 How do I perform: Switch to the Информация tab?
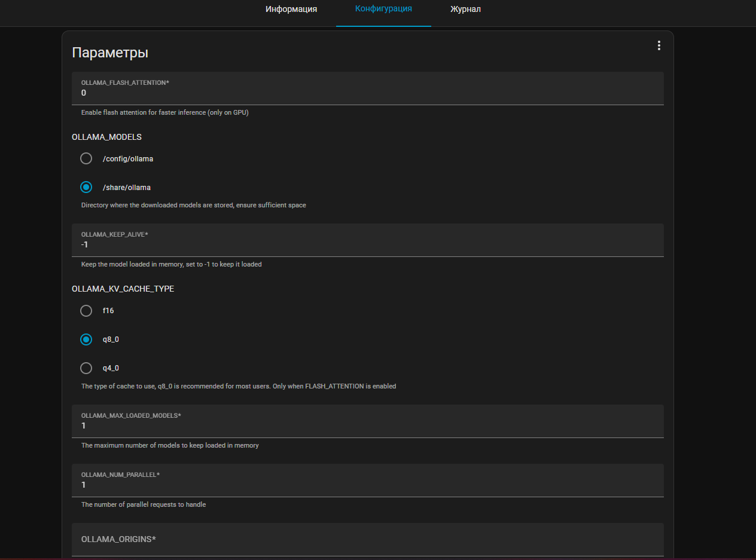click(291, 10)
